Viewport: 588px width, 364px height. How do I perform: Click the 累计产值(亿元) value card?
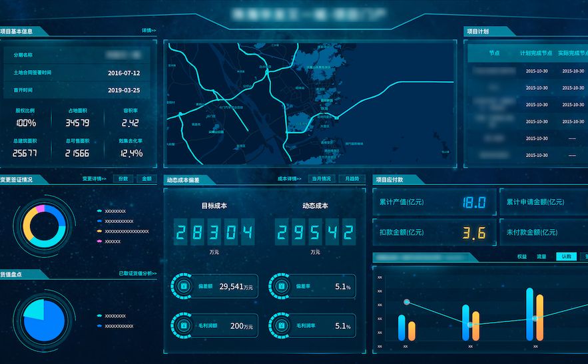435,202
